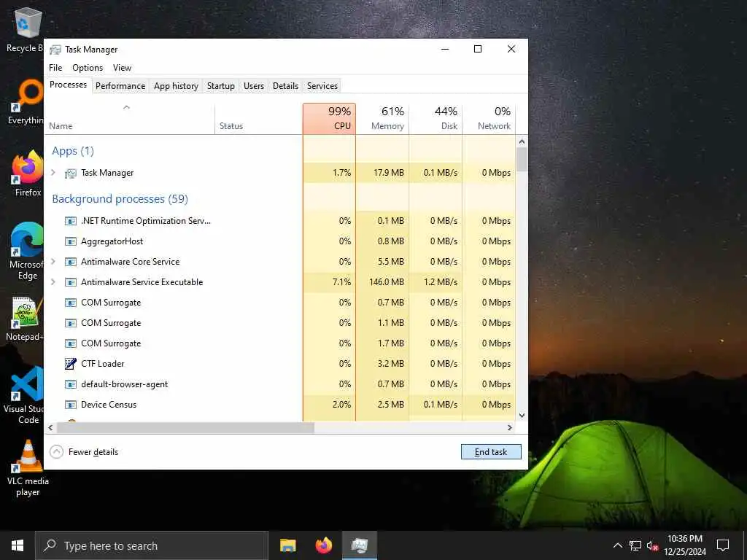Click the Device Census process icon
Viewport: 747px width, 560px height.
pyautogui.click(x=71, y=405)
